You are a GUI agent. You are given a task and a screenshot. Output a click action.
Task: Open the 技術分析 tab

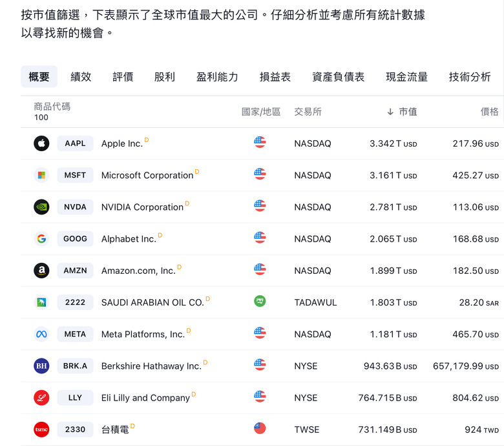[470, 77]
